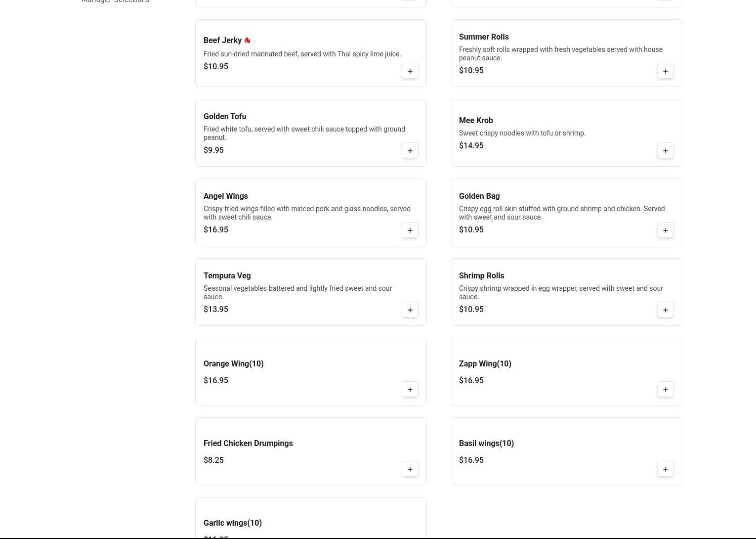This screenshot has width=756, height=539.
Task: Open Shrimp Rolls item details
Action: pyautogui.click(x=481, y=276)
